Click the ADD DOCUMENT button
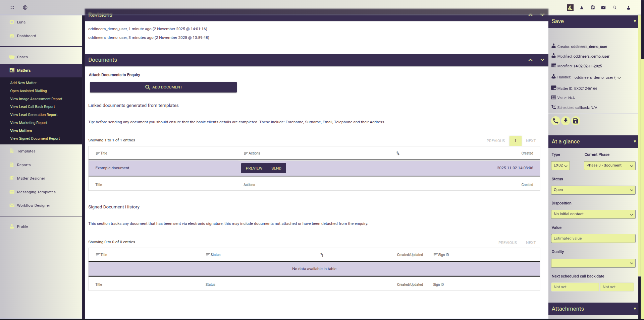Image resolution: width=644 pixels, height=320 pixels. [x=163, y=87]
